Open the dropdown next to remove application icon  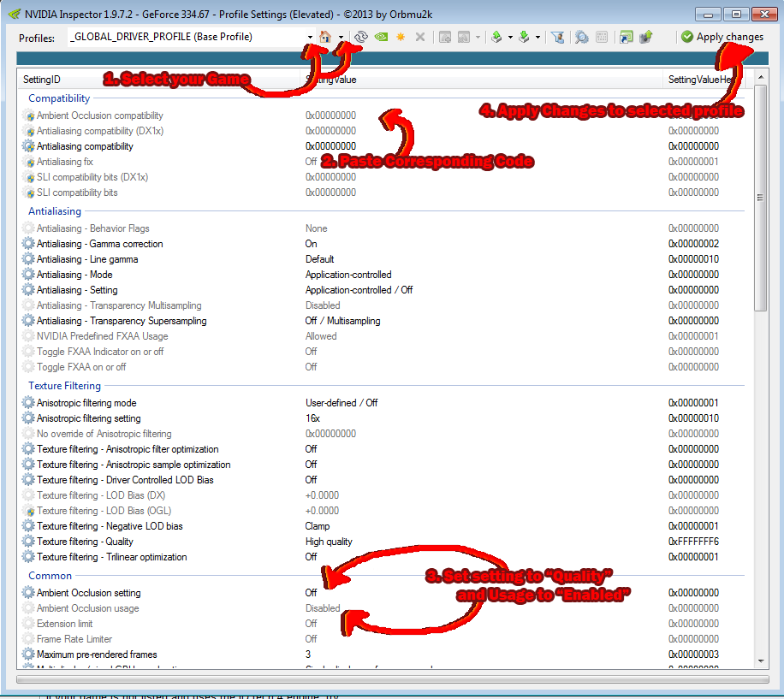[x=478, y=37]
